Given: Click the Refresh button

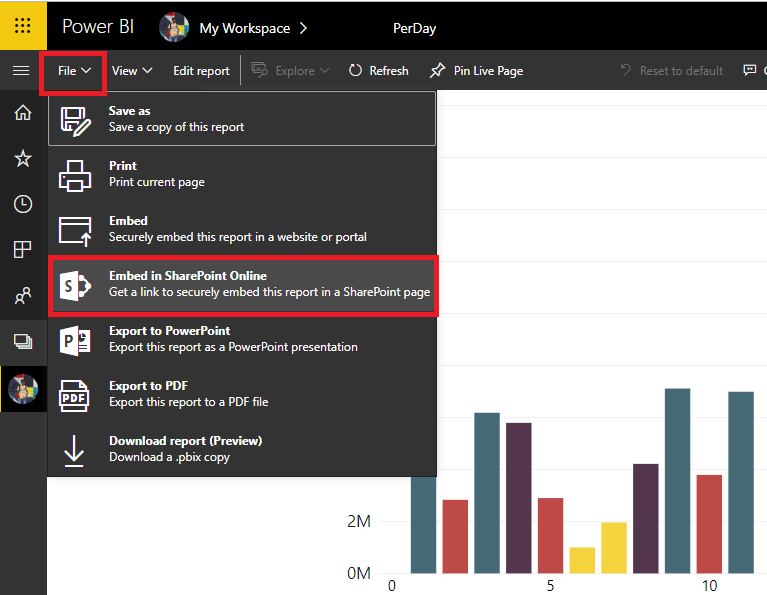Looking at the screenshot, I should pyautogui.click(x=379, y=71).
